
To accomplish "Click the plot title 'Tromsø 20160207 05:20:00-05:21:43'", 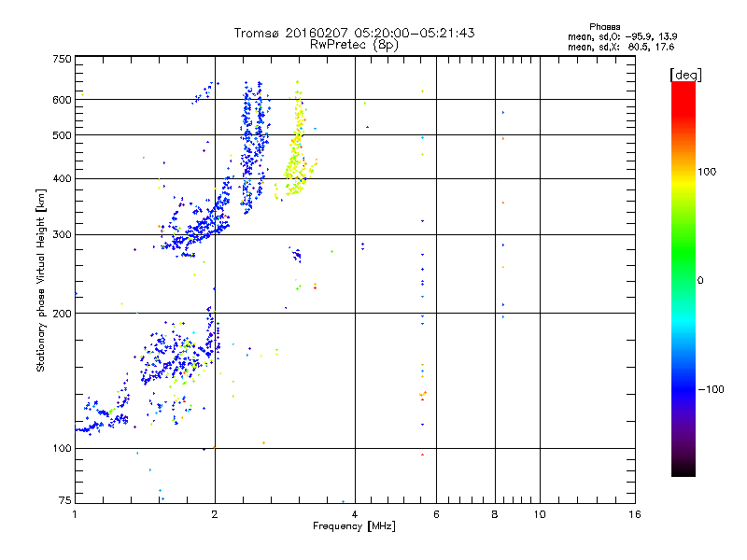I will click(354, 33).
